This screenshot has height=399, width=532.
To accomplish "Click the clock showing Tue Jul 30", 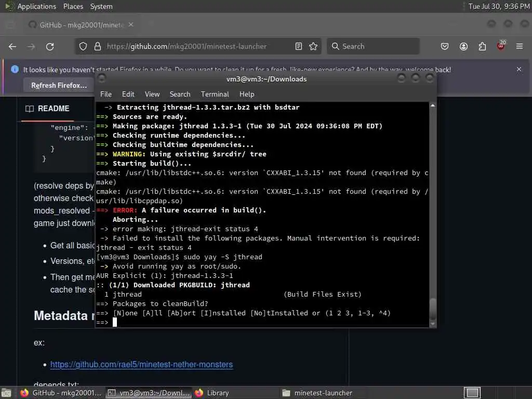I will coord(499,6).
